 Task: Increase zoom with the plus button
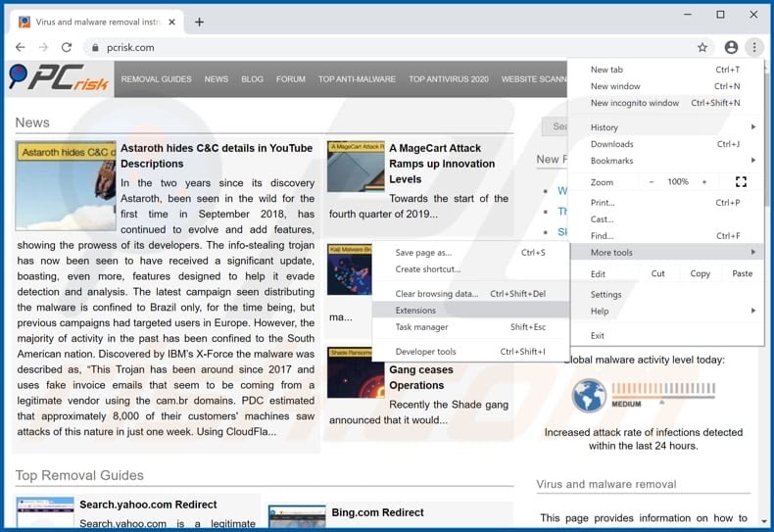[x=704, y=182]
